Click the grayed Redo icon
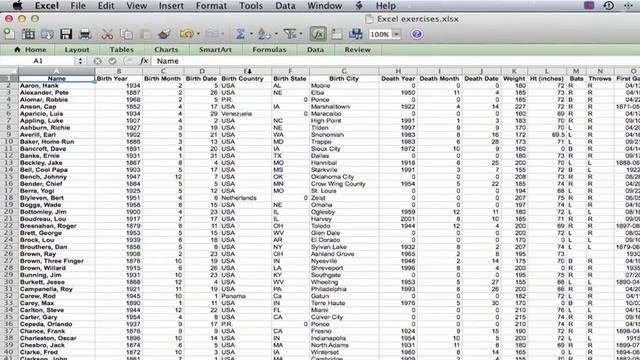640x360 pixels. (x=212, y=34)
